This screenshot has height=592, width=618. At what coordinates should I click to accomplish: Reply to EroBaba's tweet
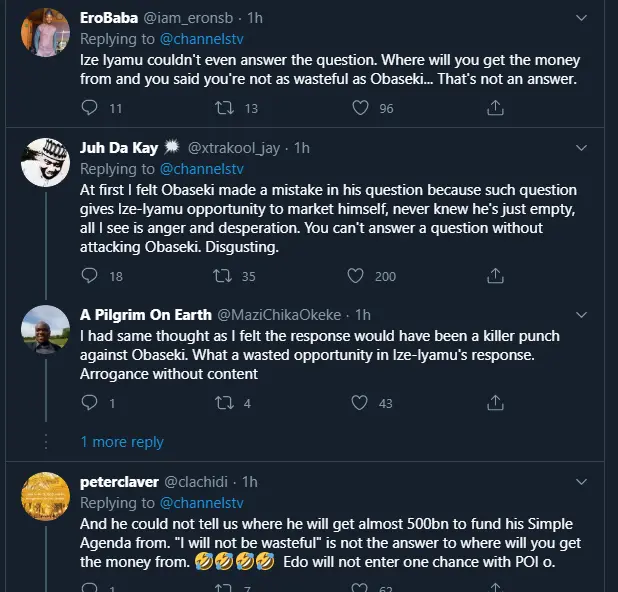(x=89, y=108)
